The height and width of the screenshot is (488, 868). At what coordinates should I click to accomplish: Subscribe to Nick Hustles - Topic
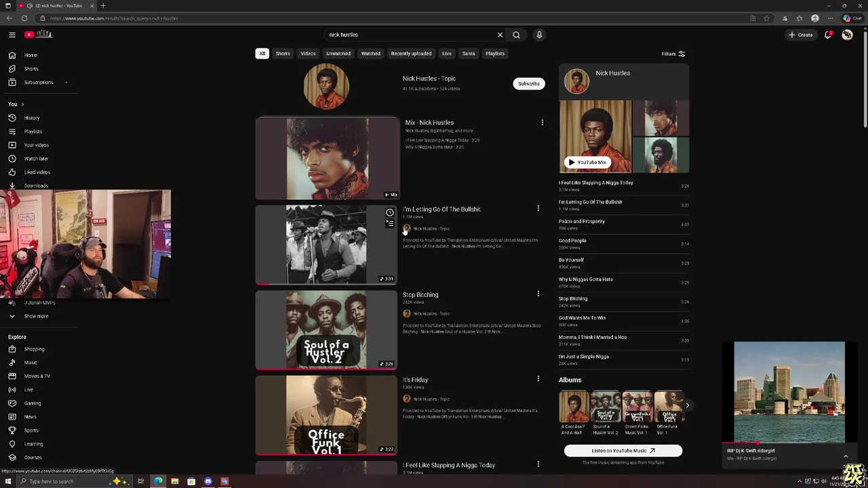coord(529,83)
